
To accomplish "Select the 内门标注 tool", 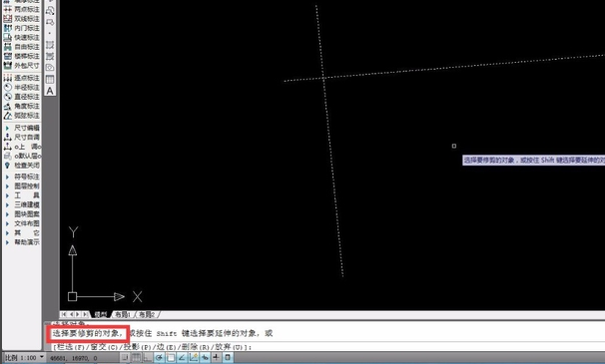I will pos(22,28).
